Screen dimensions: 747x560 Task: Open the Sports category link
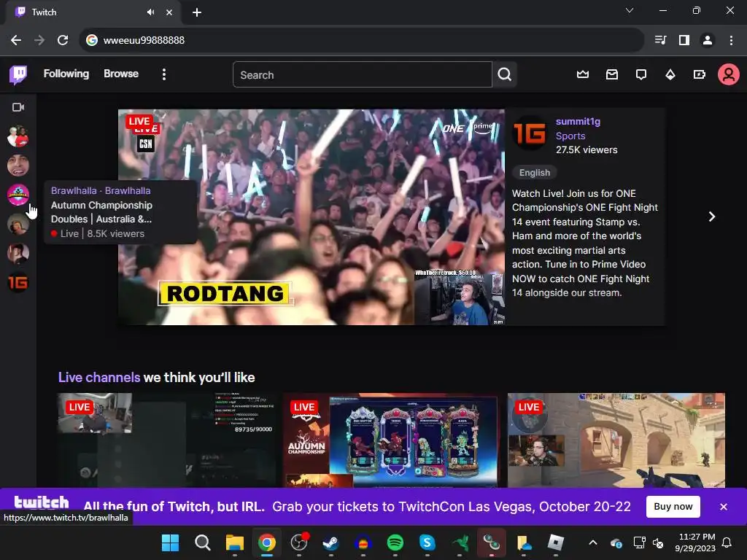[570, 136]
